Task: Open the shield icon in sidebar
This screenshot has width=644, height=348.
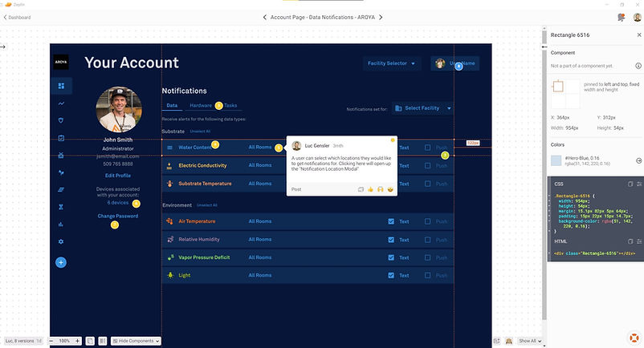Action: pos(61,120)
